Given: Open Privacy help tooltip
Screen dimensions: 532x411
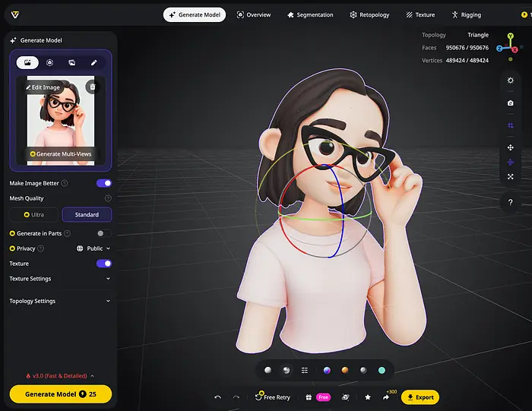Looking at the screenshot, I should 41,248.
